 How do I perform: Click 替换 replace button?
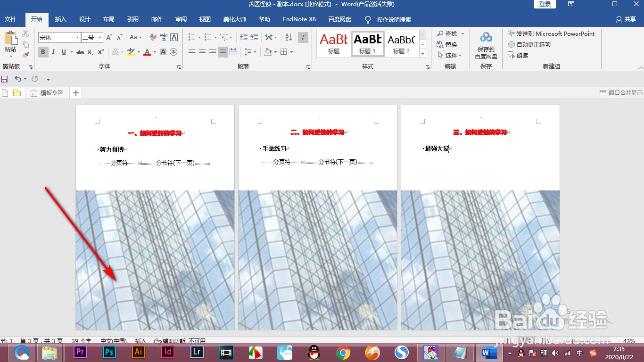pos(447,44)
